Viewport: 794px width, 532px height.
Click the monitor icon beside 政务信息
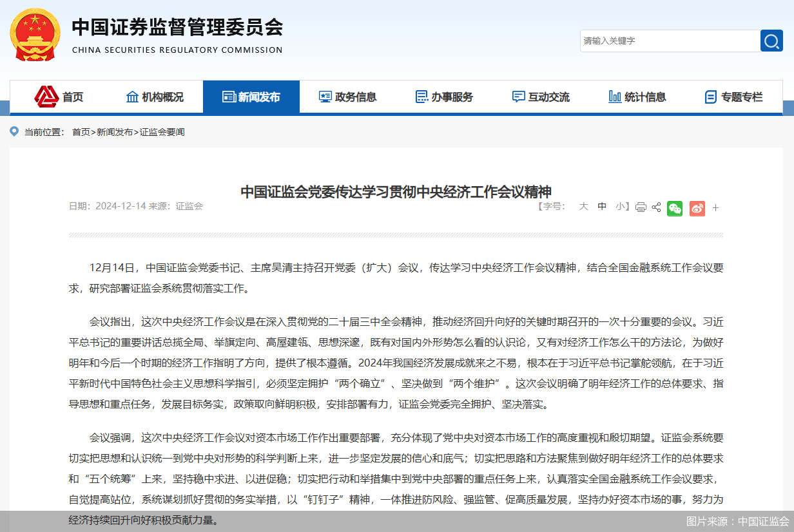(x=325, y=97)
